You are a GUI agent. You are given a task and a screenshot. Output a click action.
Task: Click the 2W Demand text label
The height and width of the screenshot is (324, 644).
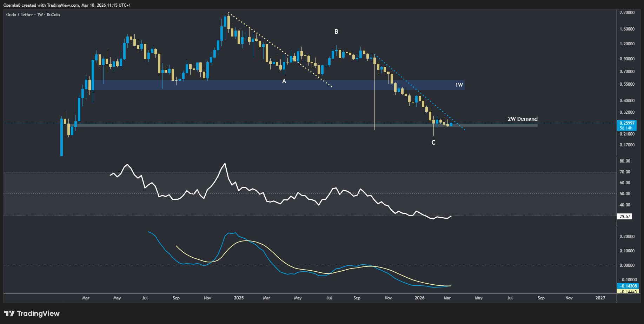click(x=522, y=119)
